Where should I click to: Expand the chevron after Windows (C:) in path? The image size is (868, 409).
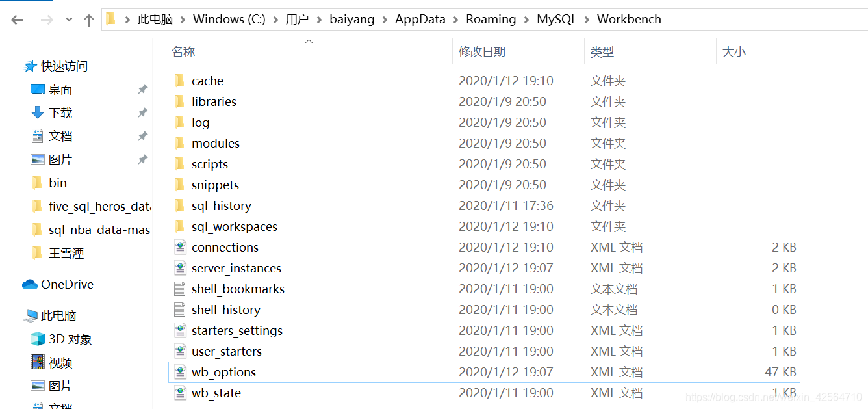275,20
